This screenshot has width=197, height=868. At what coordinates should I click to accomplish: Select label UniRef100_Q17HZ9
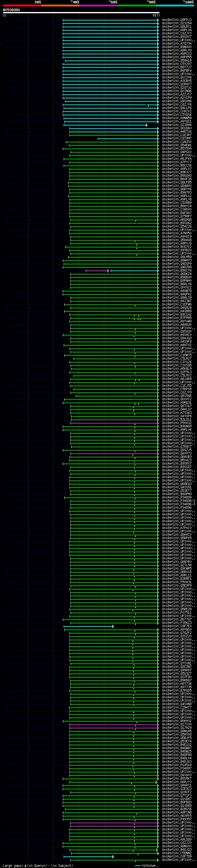tap(176, 728)
